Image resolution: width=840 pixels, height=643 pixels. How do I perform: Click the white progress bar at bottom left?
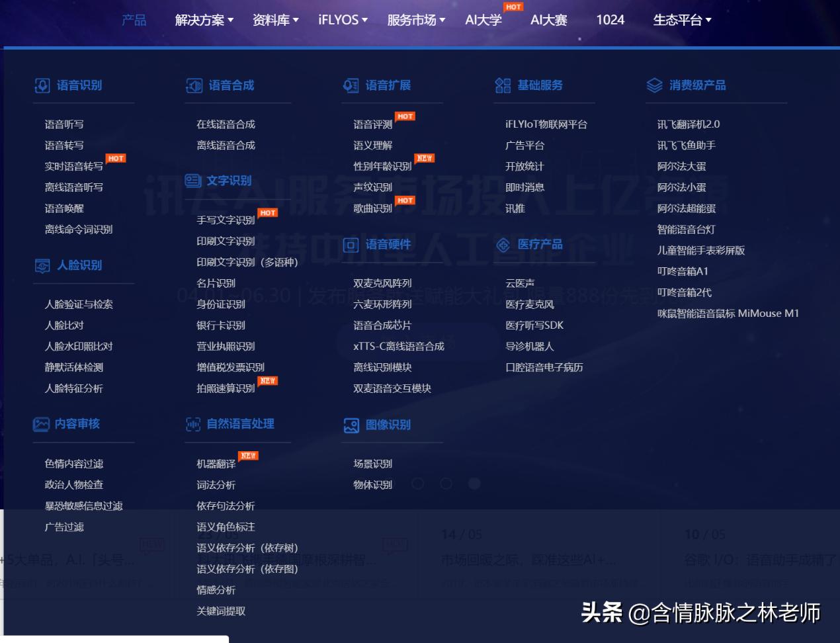click(x=112, y=638)
